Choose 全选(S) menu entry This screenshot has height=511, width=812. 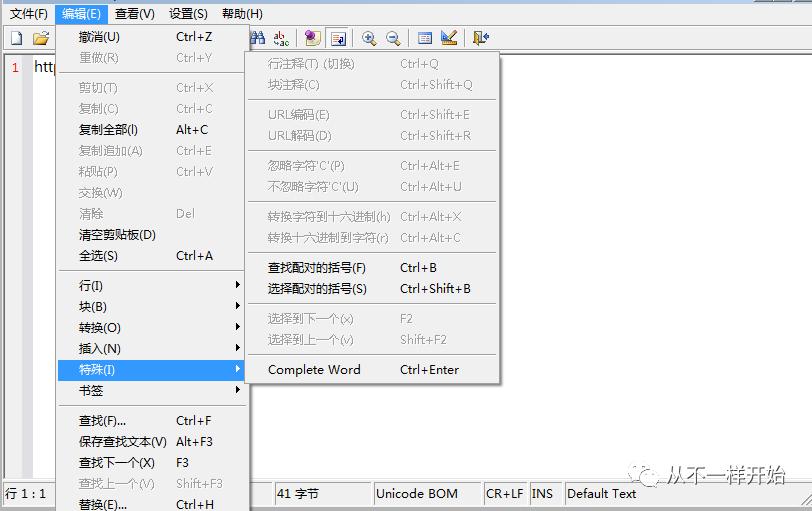pos(151,256)
